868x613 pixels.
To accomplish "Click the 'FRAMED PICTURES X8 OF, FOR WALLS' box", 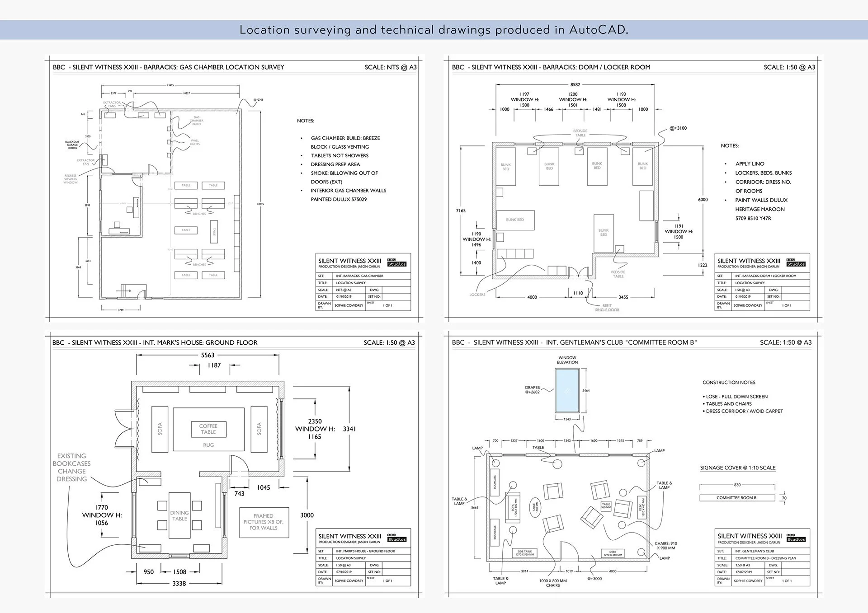I will 264,522.
